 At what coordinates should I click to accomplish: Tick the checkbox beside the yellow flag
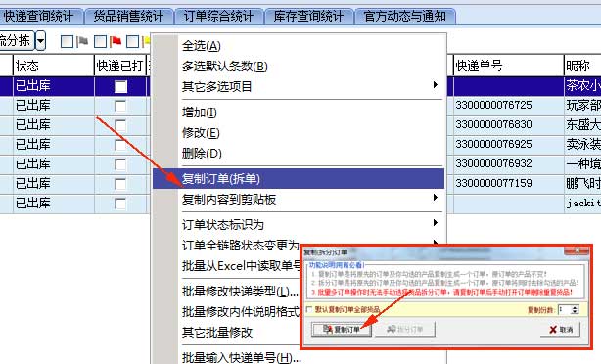pyautogui.click(x=132, y=41)
